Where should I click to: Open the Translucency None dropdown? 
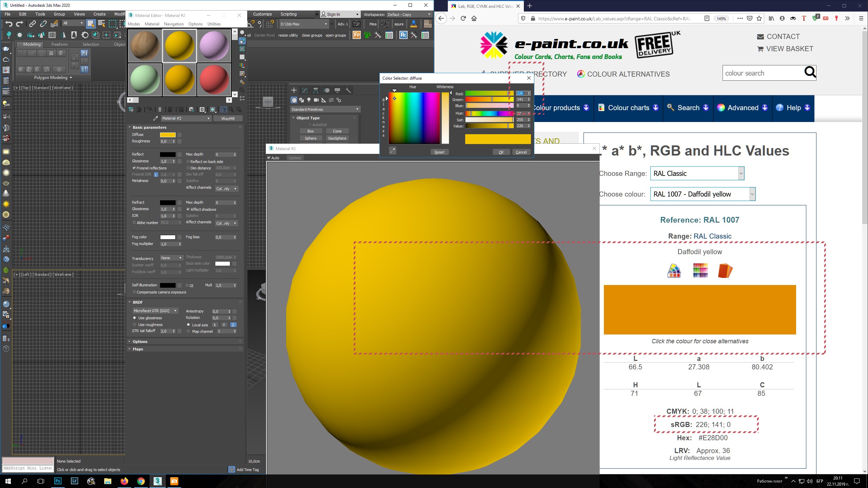point(171,258)
